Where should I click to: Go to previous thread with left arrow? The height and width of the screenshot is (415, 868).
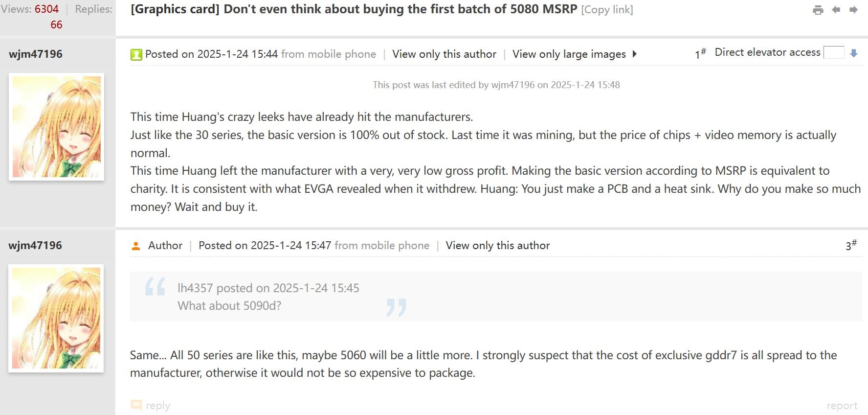click(x=836, y=10)
